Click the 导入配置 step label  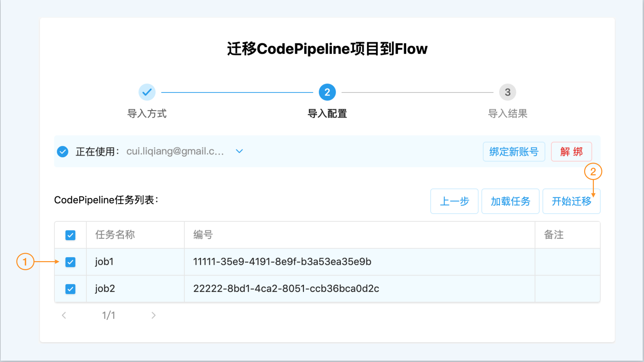[327, 114]
